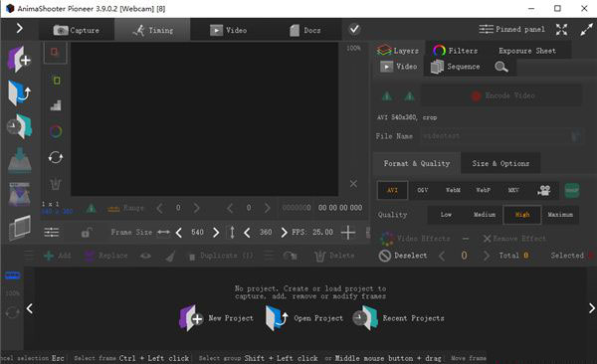Open the color wheel tool
Viewport: 597px width, 364px height.
[x=56, y=131]
